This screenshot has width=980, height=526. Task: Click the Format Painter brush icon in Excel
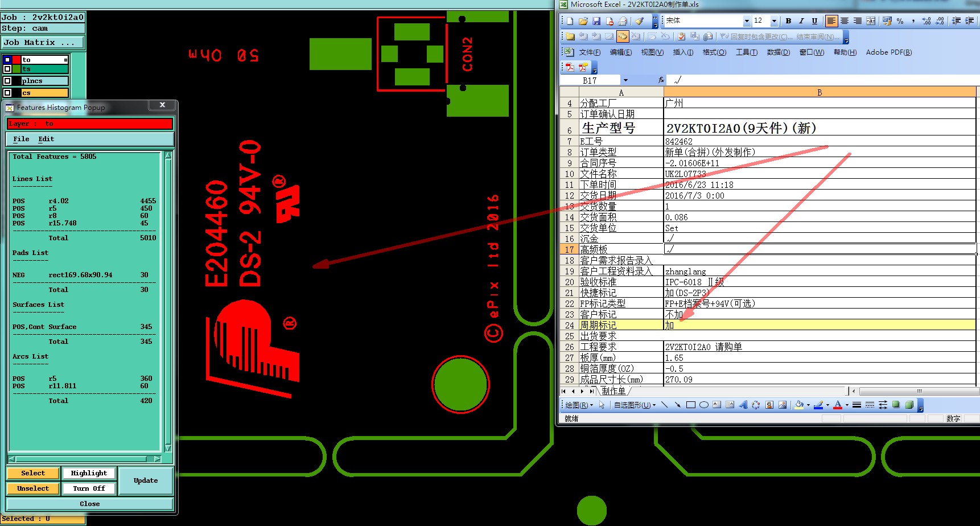point(640,21)
